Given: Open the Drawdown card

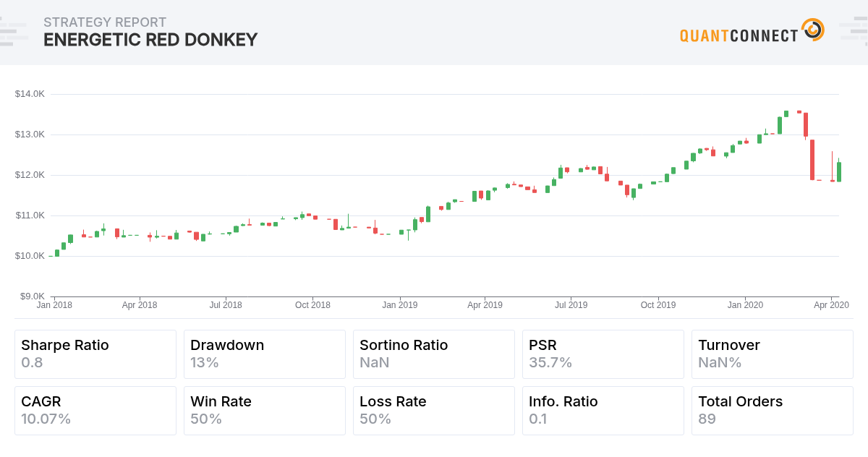Looking at the screenshot, I should click(265, 354).
